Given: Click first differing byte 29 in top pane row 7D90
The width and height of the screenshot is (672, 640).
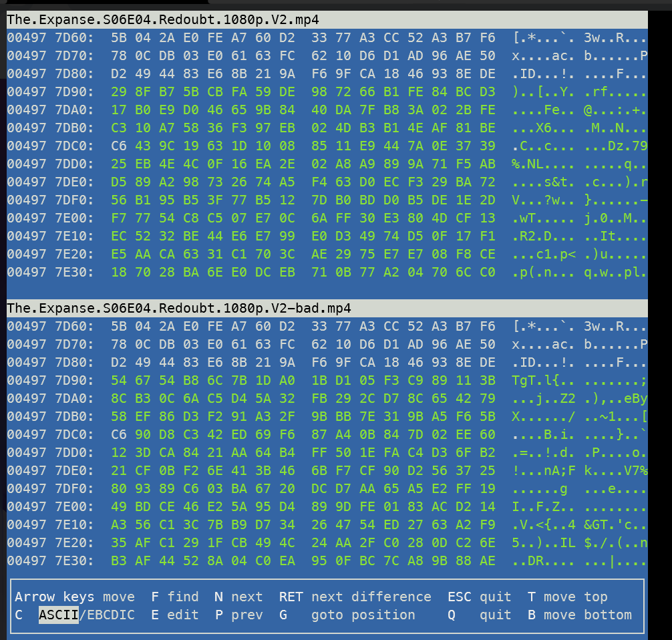Looking at the screenshot, I should click(119, 92).
